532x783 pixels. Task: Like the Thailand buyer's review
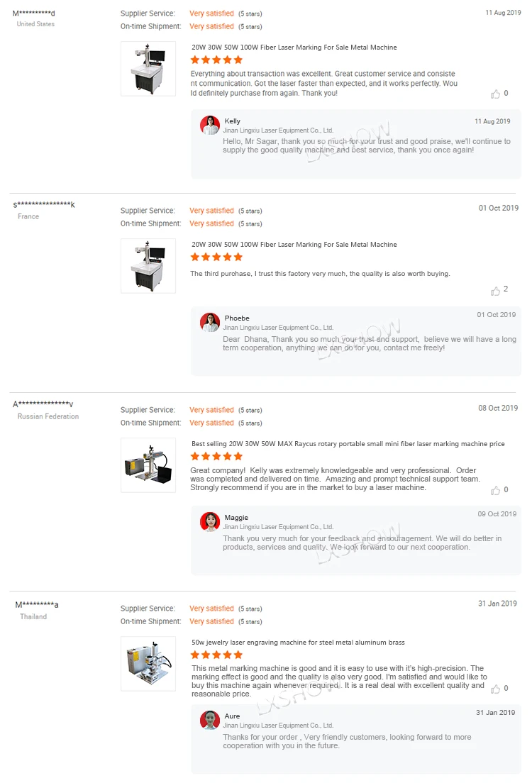495,689
